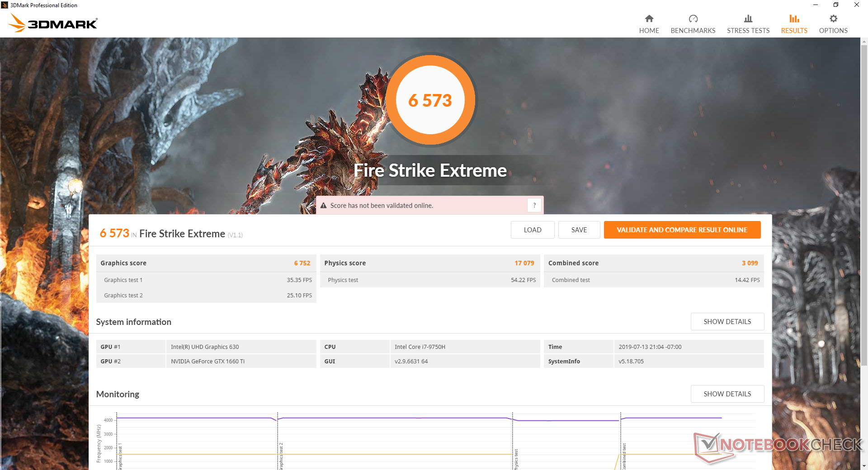Click Intel Core i7-9750H cell
This screenshot has width=868, height=470.
coord(465,347)
